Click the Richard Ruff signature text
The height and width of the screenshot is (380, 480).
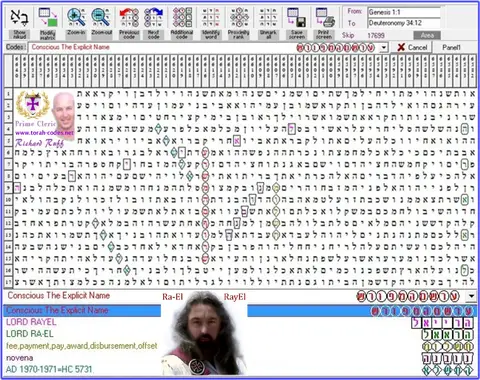(39, 143)
